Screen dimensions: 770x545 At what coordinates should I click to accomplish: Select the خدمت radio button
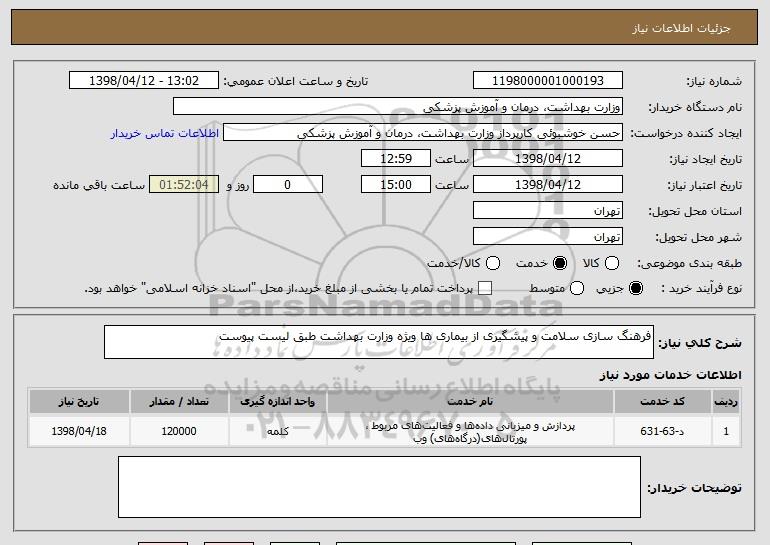pyautogui.click(x=560, y=264)
